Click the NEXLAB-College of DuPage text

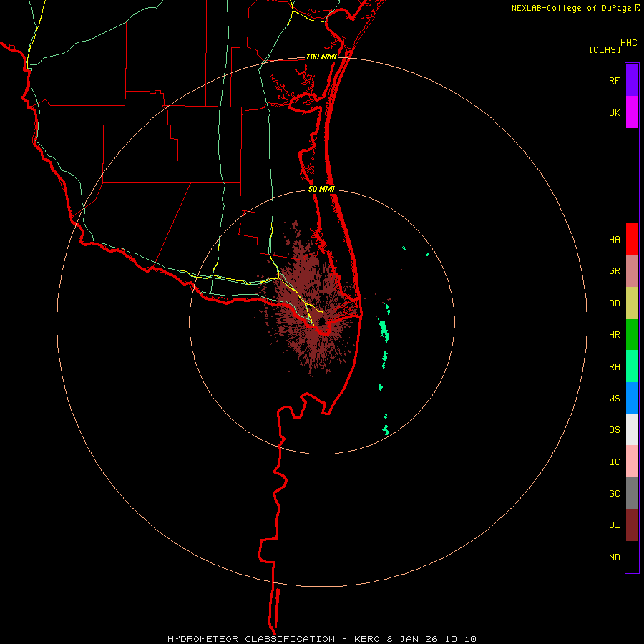click(x=571, y=8)
